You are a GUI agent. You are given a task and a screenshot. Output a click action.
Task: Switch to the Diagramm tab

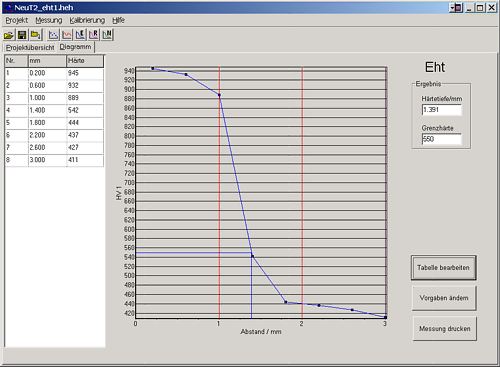(x=75, y=47)
